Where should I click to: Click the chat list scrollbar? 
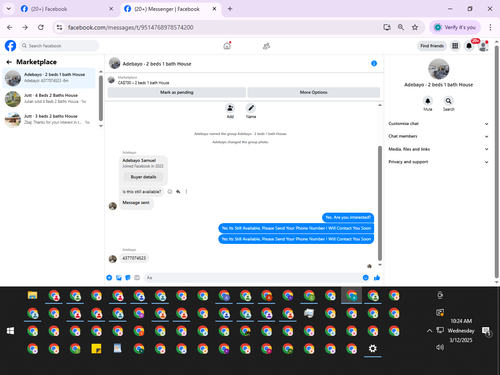click(x=101, y=98)
